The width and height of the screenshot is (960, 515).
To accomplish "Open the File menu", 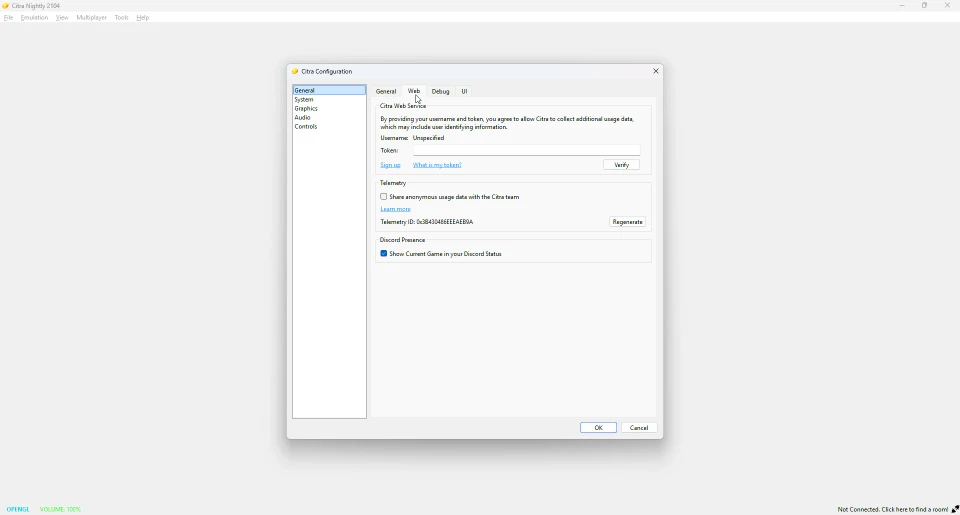I will point(9,18).
